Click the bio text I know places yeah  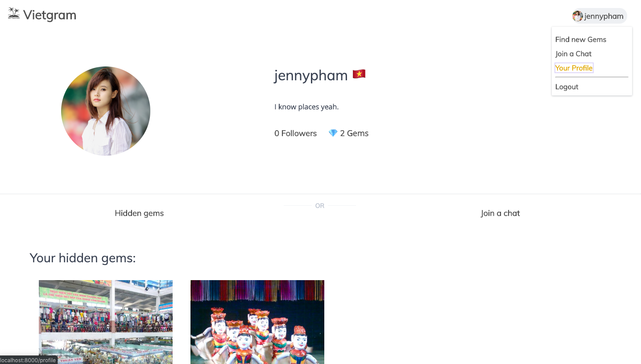(306, 107)
